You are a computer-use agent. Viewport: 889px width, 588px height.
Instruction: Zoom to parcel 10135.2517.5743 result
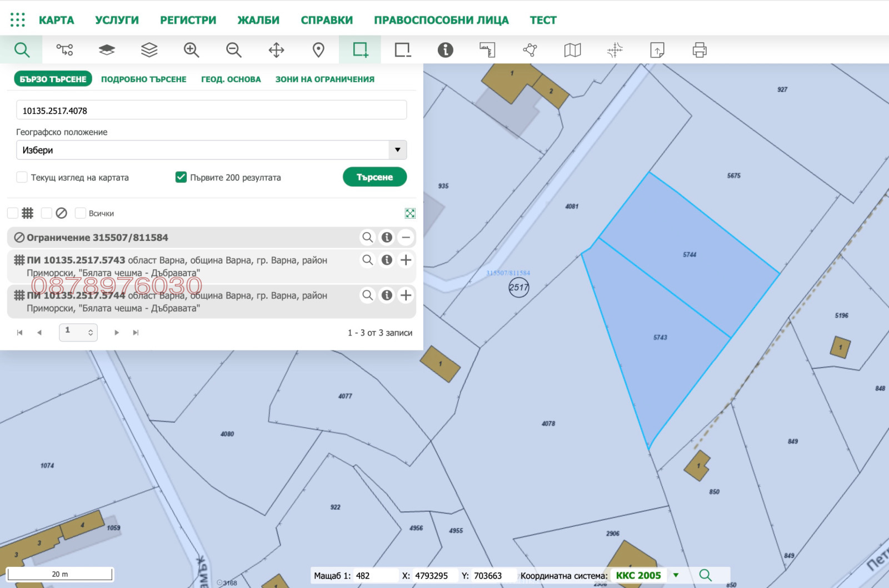(x=367, y=260)
